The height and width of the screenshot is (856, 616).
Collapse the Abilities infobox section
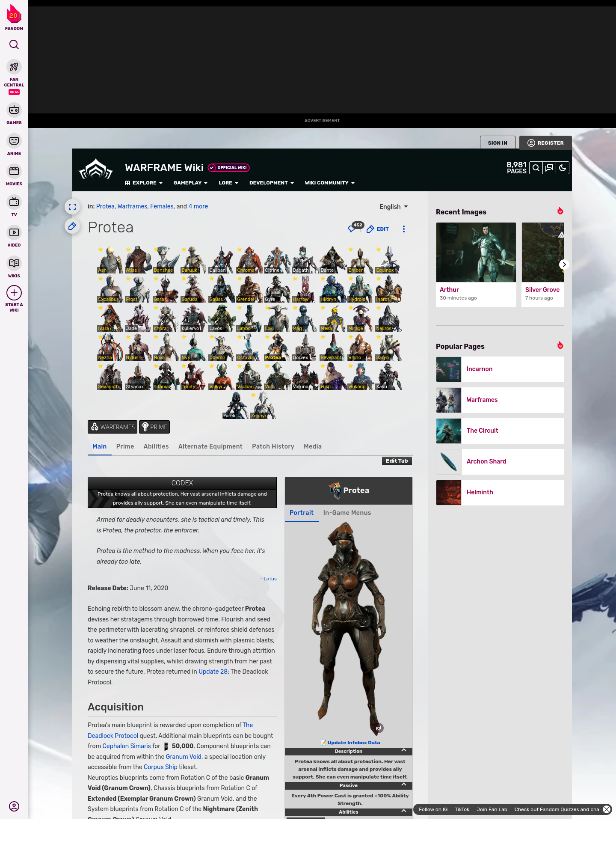click(x=403, y=811)
